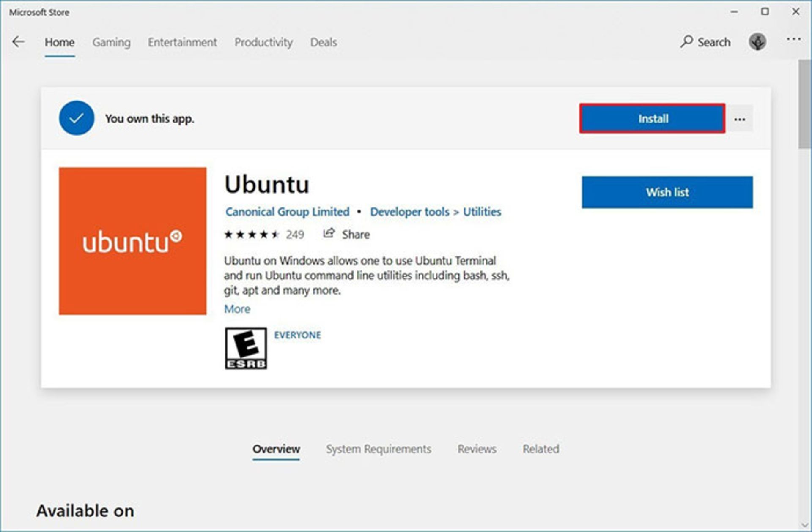View the System Requirements tab
Image resolution: width=812 pixels, height=532 pixels.
[x=379, y=449]
